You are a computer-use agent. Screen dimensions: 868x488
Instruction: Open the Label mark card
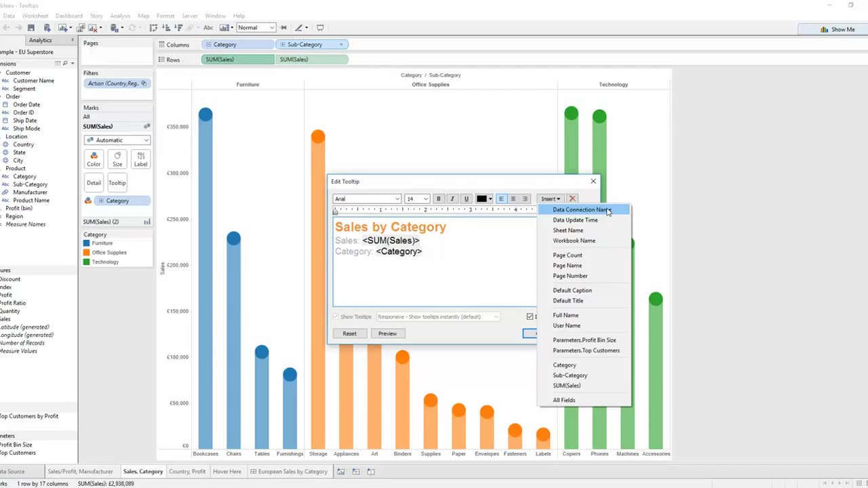[x=140, y=159]
